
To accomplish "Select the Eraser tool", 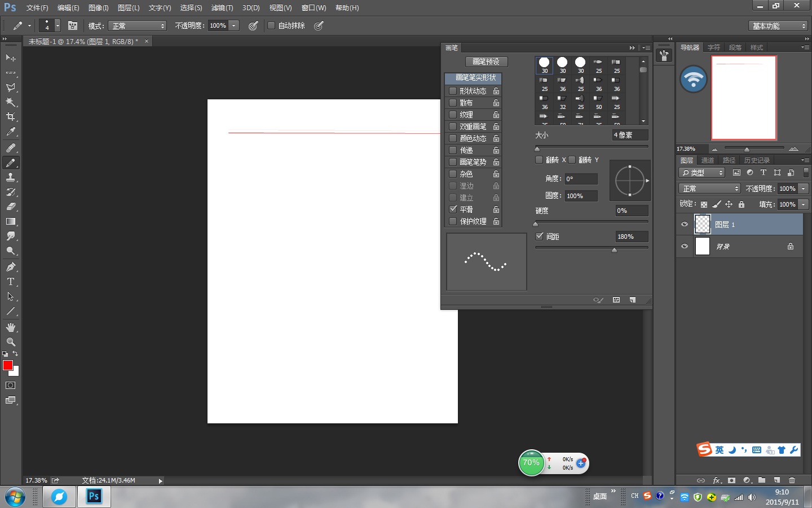I will 11,207.
